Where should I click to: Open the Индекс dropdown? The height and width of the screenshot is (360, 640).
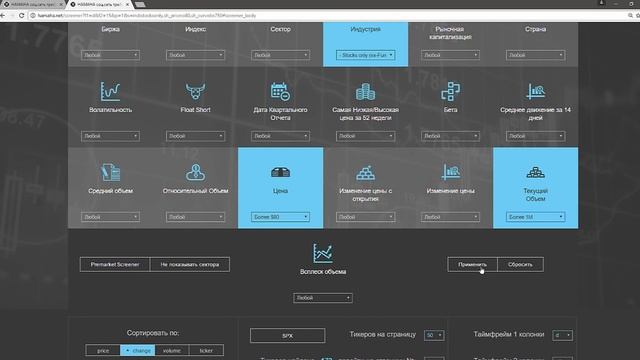pos(195,55)
